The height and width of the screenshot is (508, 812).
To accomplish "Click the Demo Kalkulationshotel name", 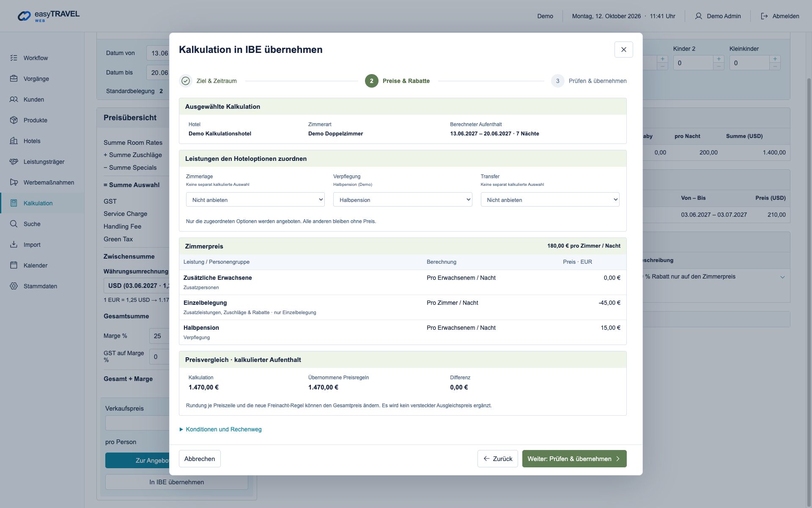I will pyautogui.click(x=220, y=134).
